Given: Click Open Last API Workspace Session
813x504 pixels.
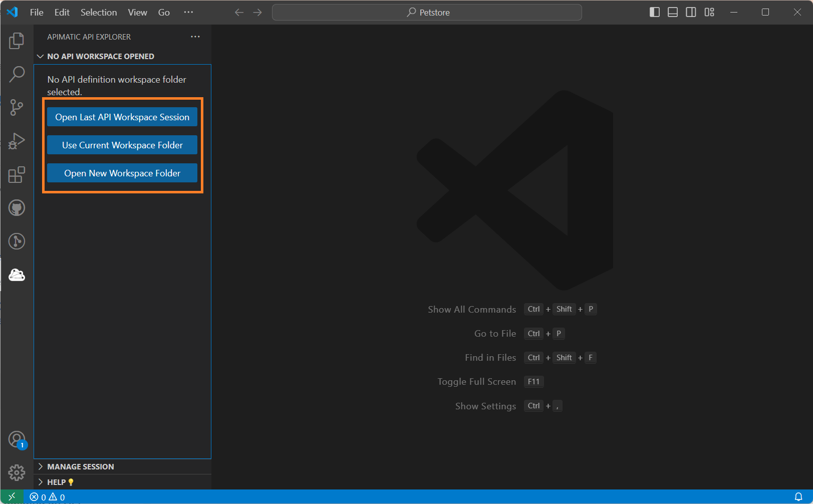Looking at the screenshot, I should pos(122,117).
